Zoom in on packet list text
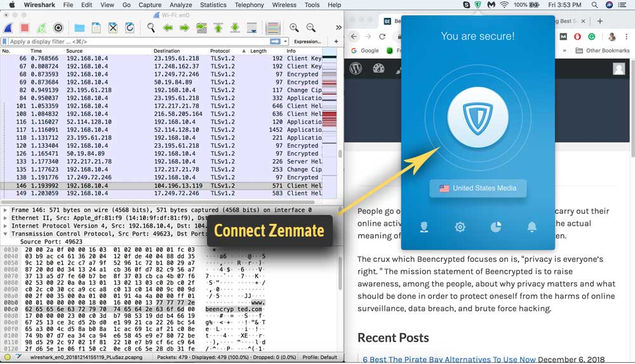635x364 pixels. [x=294, y=28]
